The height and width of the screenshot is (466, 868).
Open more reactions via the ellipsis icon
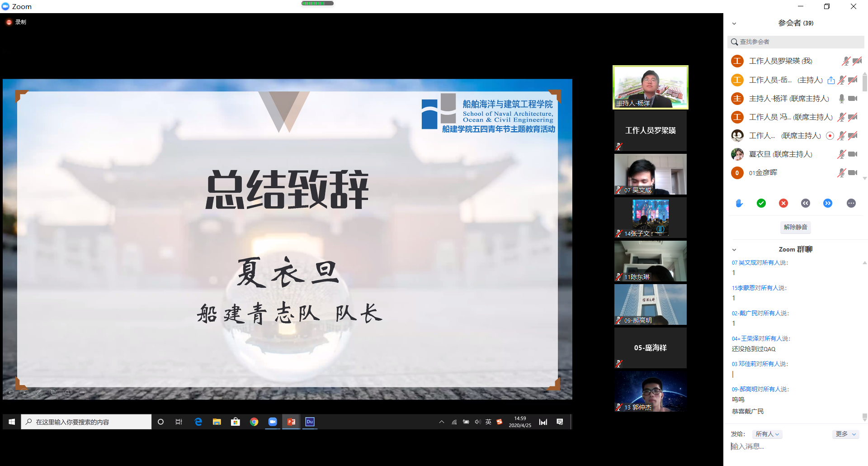pos(851,203)
